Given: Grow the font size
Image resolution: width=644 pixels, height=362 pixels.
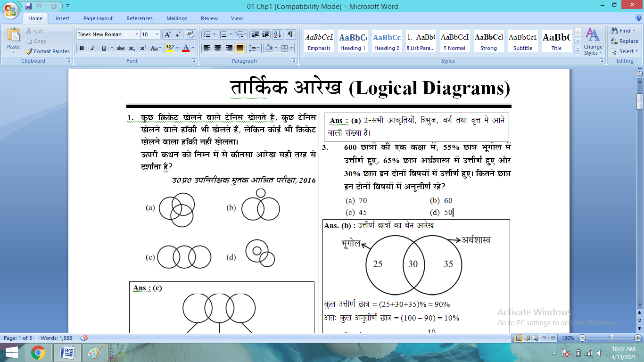Looking at the screenshot, I should coord(168,34).
